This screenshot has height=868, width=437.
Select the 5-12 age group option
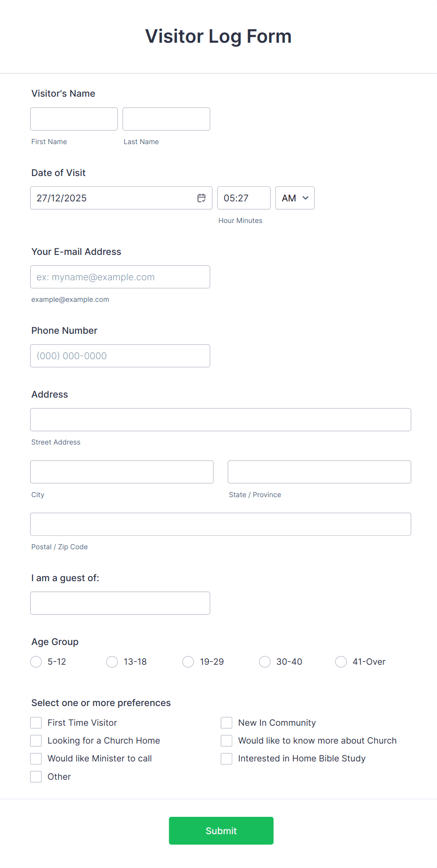36,661
